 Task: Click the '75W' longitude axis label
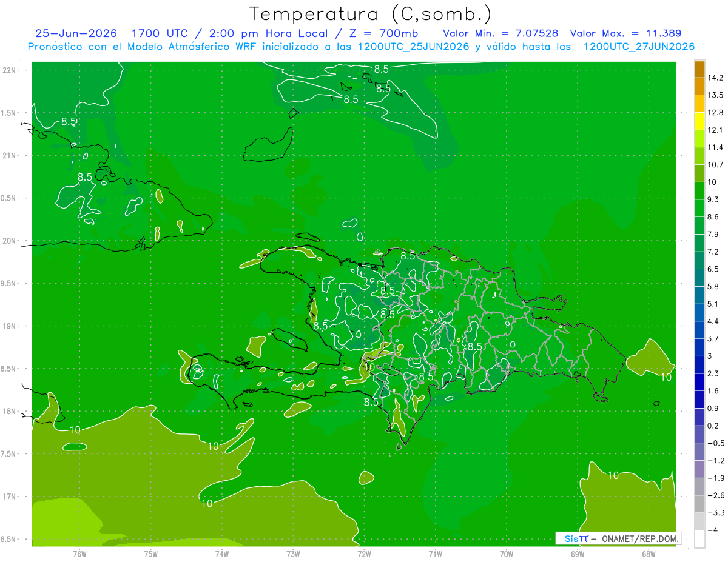[x=151, y=554]
